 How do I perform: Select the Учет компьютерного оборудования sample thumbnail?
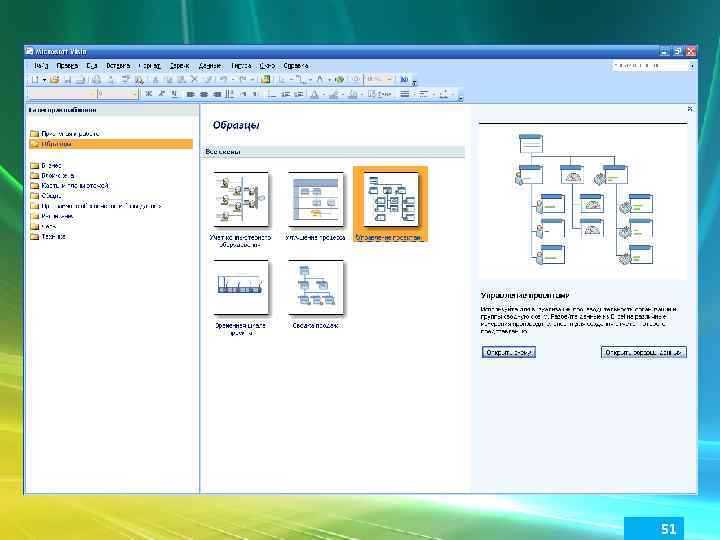241,200
